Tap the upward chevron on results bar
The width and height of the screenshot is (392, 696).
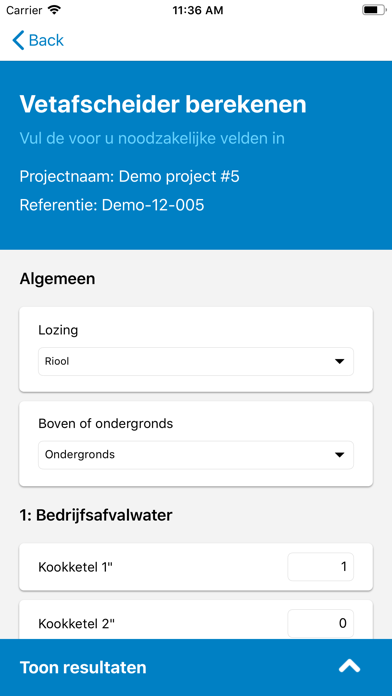(349, 666)
